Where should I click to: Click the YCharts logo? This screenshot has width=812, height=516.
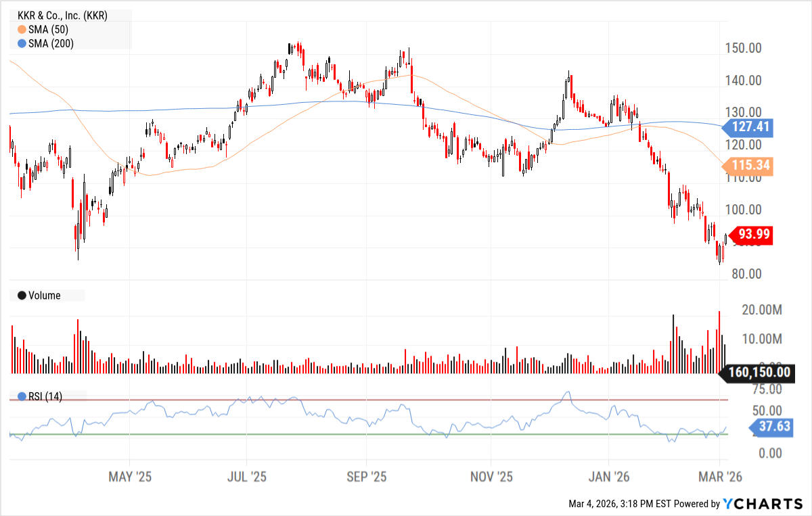tap(763, 504)
